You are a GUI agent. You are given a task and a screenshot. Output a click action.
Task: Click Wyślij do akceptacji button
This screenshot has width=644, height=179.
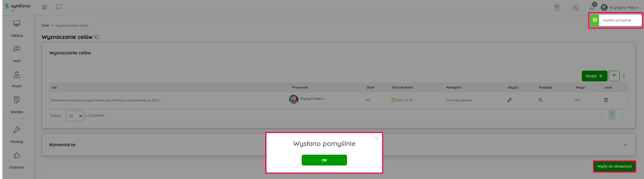coord(614,166)
